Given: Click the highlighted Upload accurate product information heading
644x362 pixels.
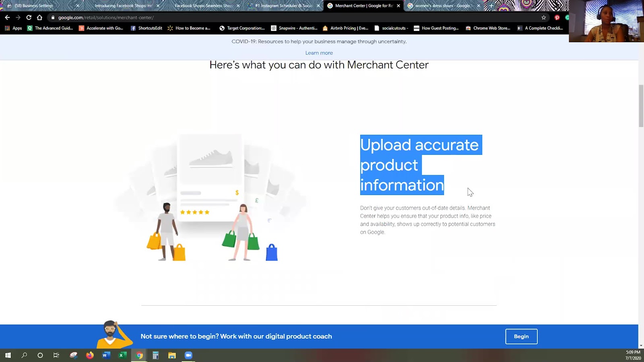Looking at the screenshot, I should coord(421,165).
